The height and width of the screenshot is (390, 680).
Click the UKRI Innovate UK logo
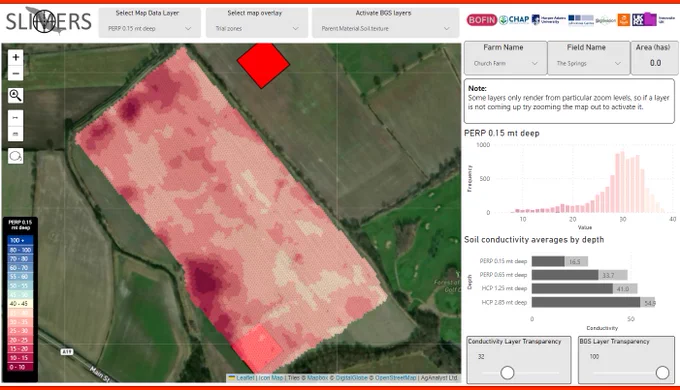click(654, 20)
